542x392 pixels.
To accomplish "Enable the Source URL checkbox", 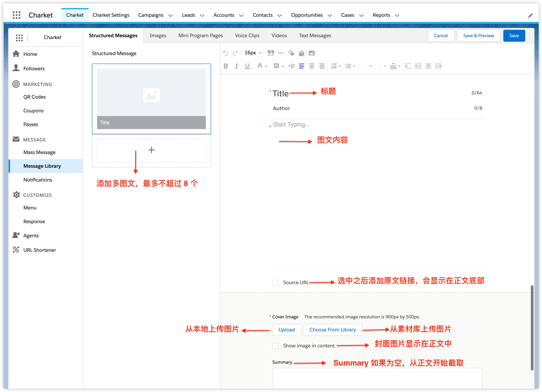I will coord(275,282).
